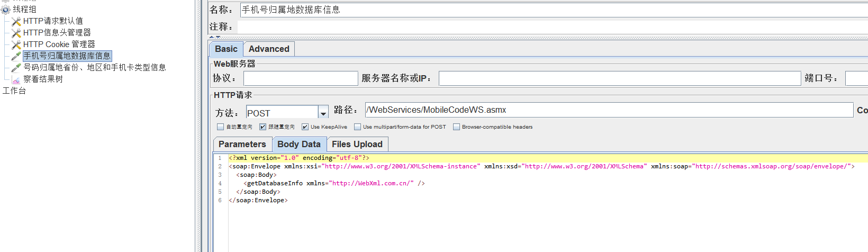Viewport: 868px width, 252px height.
Task: Select the HTTP信息头管理器 wrench icon
Action: pos(16,33)
